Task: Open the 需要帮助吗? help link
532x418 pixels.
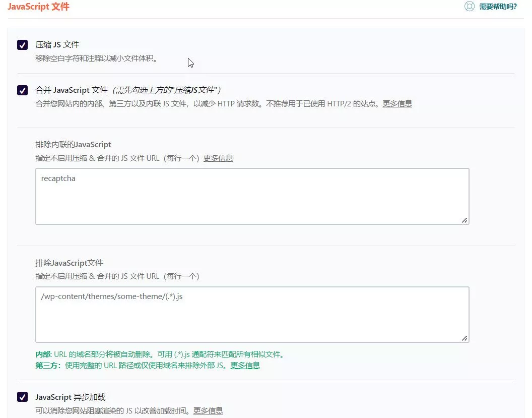Action: [x=498, y=7]
